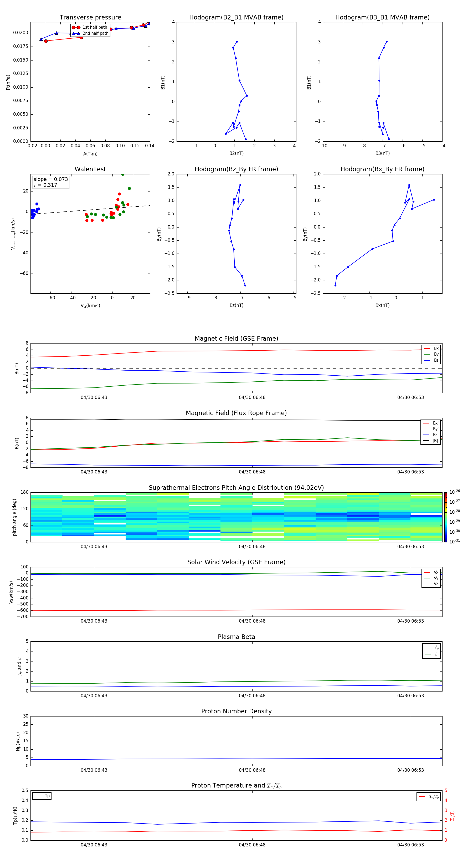Click the 'V_A(km/s)' x-axis label
This screenshot has height=868, width=473.
click(x=90, y=306)
